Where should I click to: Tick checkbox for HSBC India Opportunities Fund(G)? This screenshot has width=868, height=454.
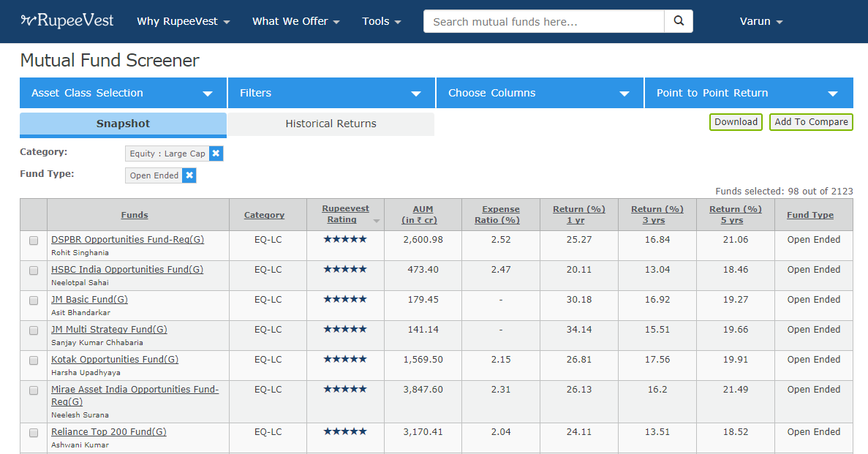click(34, 270)
